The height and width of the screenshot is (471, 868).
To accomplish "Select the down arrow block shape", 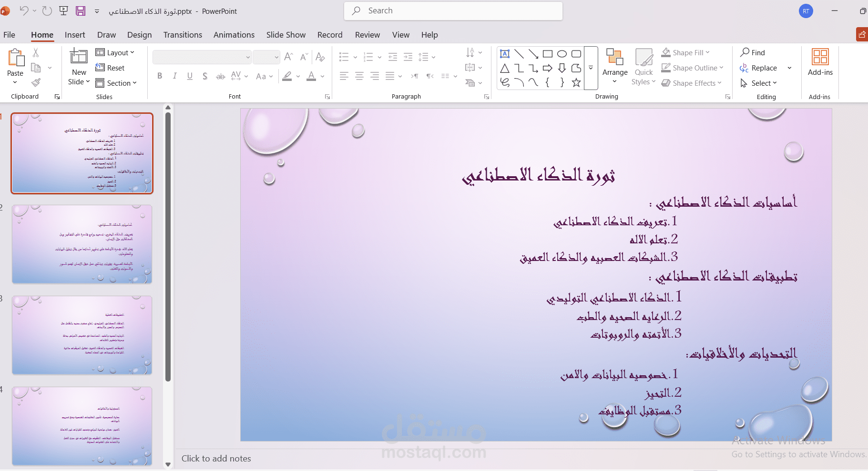I will tap(562, 69).
